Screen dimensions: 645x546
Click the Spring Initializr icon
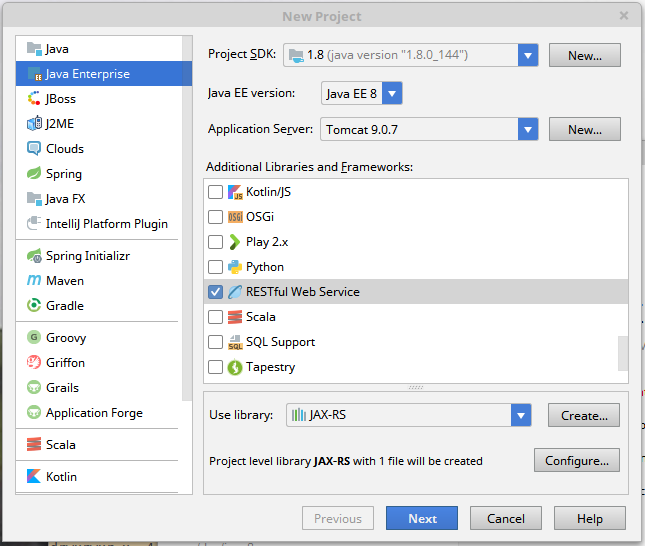(34, 256)
